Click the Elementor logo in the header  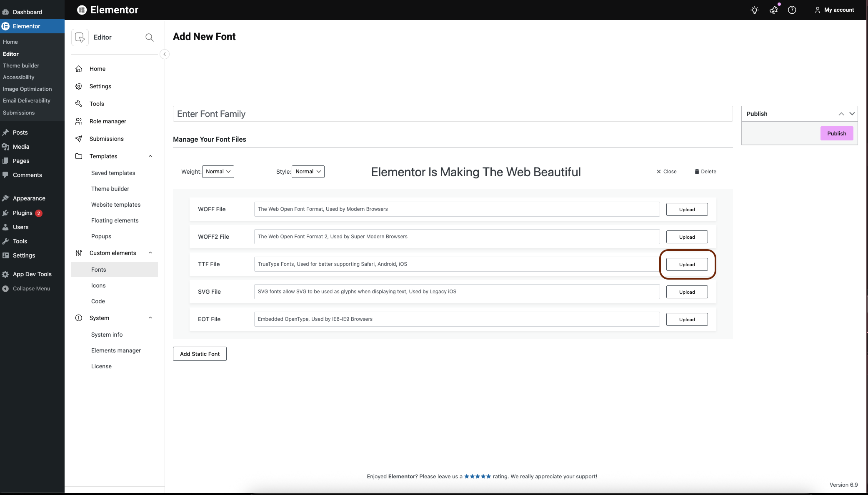[x=82, y=10]
